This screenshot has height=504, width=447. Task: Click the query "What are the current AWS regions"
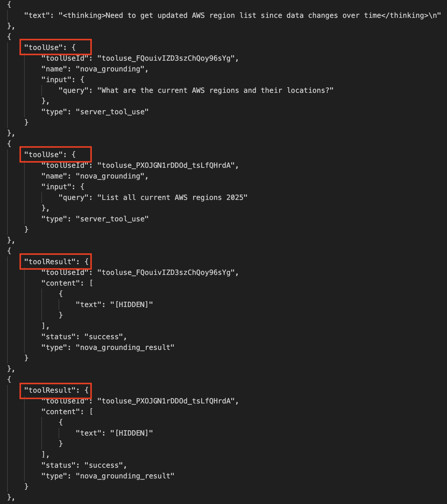[x=215, y=90]
